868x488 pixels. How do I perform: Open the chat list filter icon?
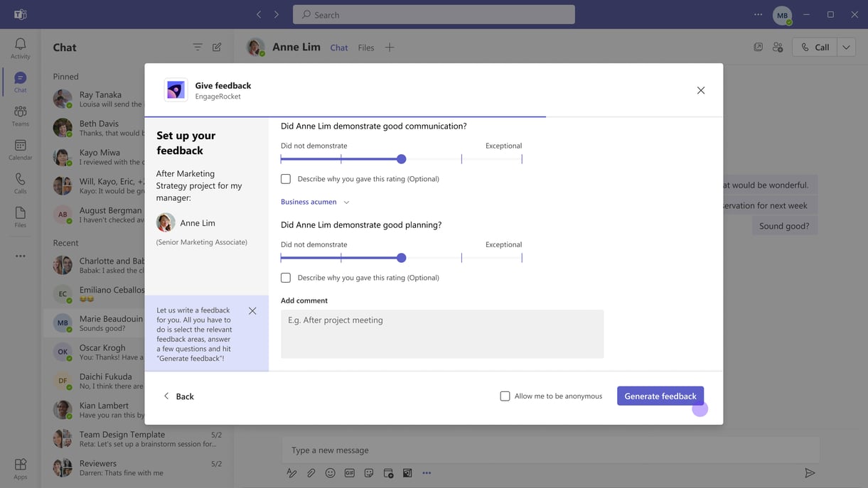(x=197, y=48)
